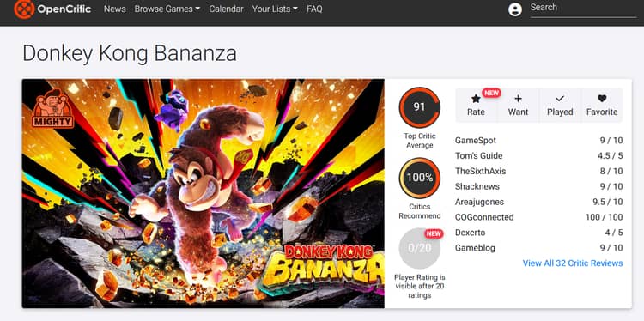The image size is (644, 321).
Task: Click View All 32 Critic Reviews link
Action: pos(573,263)
